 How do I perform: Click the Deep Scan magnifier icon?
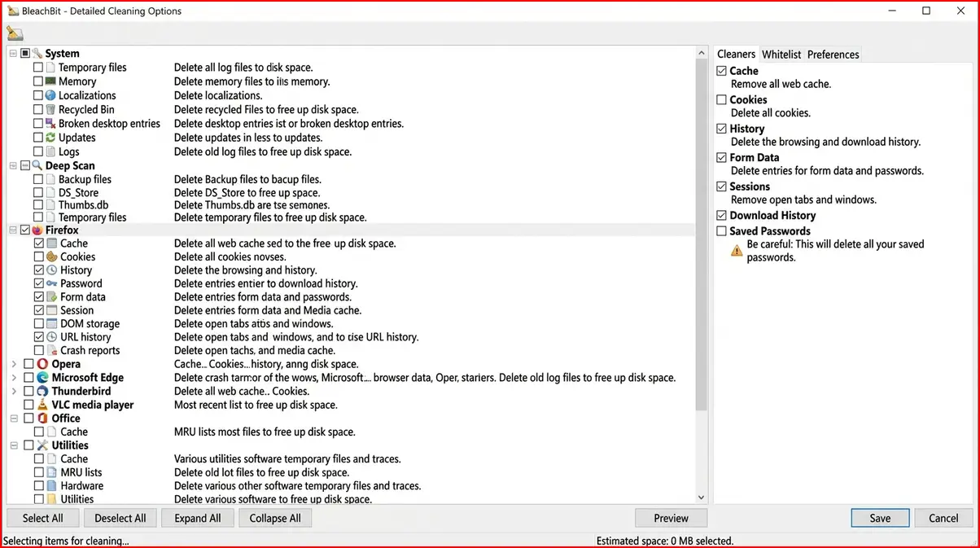(x=37, y=165)
